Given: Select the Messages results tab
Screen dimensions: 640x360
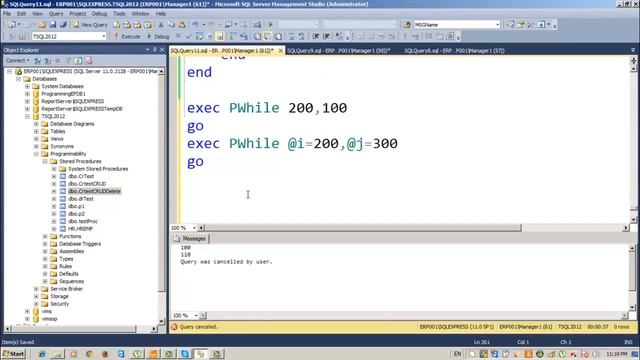Looking at the screenshot, I should [x=190, y=239].
